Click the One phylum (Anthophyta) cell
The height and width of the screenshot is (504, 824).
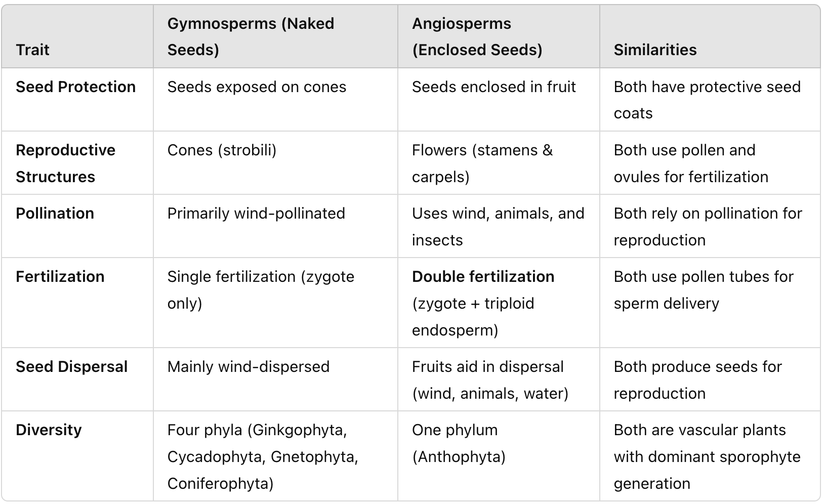[459, 443]
